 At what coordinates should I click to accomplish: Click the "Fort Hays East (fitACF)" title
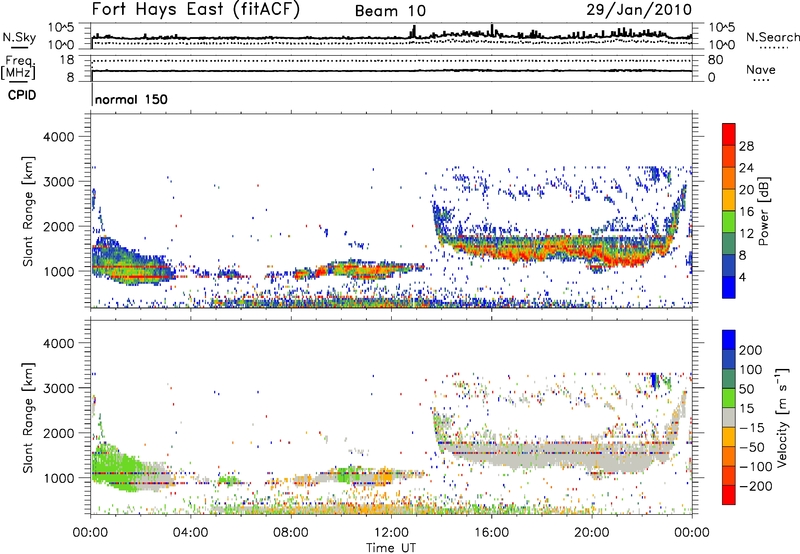196,10
